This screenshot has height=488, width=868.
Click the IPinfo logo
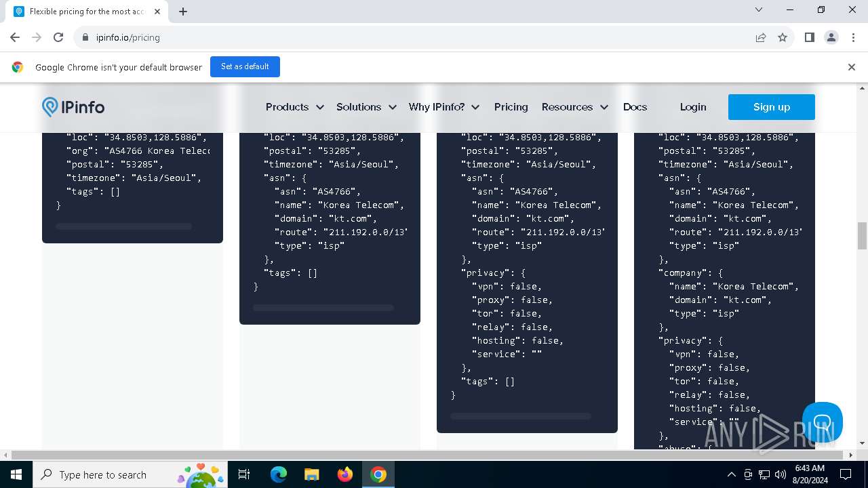[x=73, y=107]
